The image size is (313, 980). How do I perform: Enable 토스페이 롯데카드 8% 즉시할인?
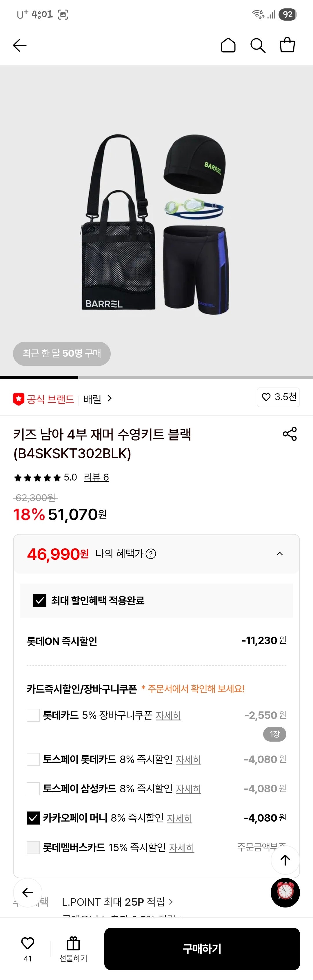[x=33, y=759]
